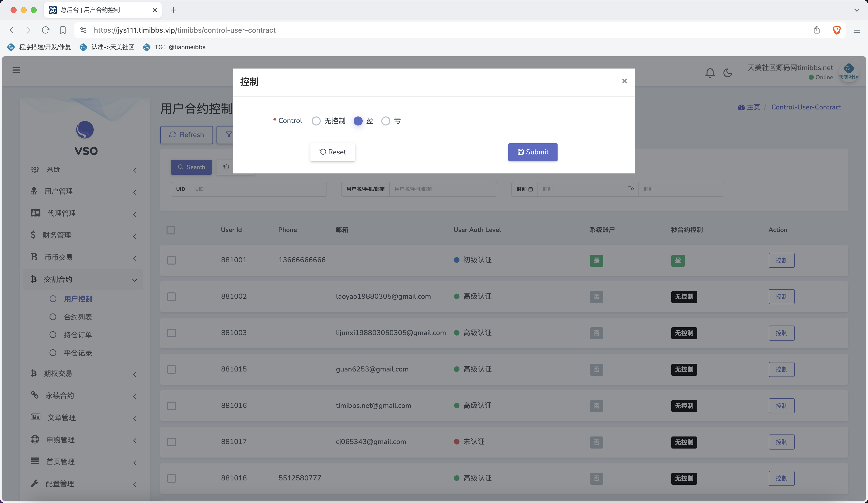Open 持仓订单 submenu item
Image resolution: width=868 pixels, height=503 pixels.
pos(78,335)
